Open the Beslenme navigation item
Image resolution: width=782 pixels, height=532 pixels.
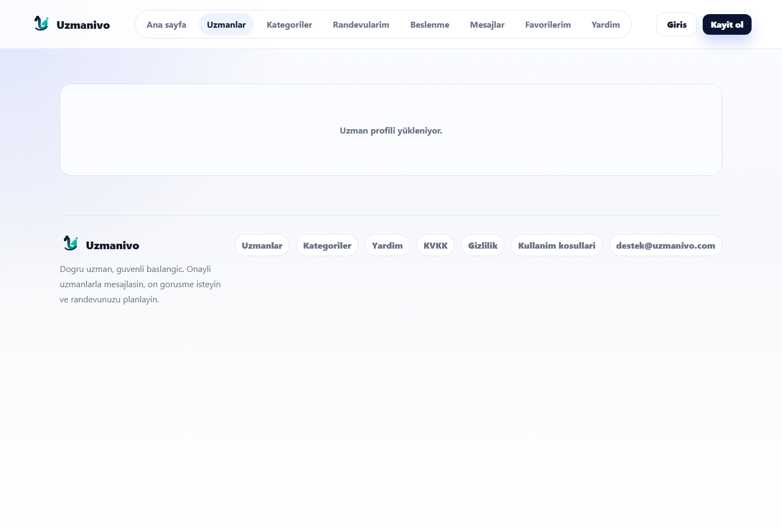pyautogui.click(x=430, y=24)
